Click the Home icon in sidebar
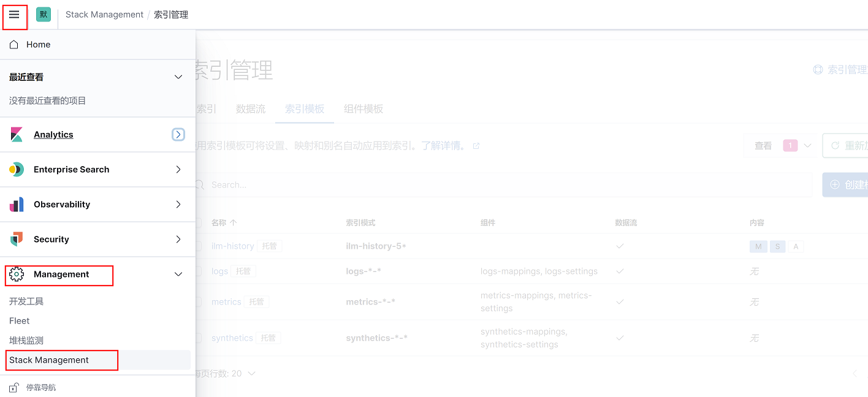868x397 pixels. [14, 45]
